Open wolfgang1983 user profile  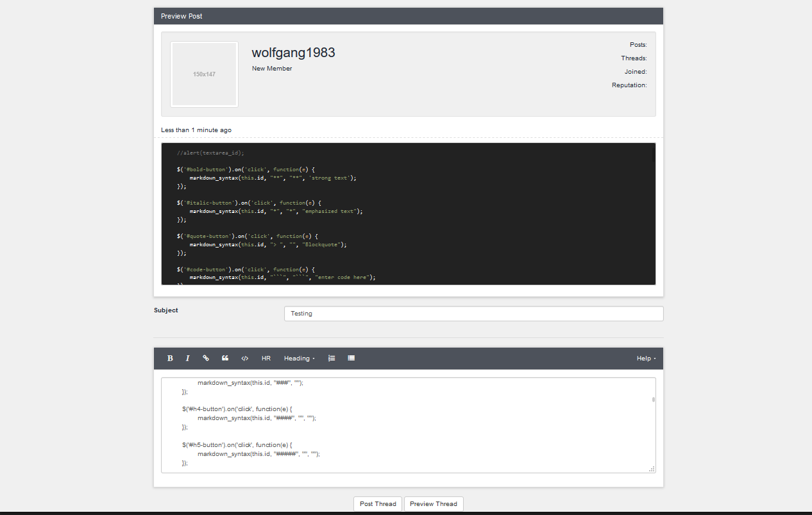tap(293, 53)
